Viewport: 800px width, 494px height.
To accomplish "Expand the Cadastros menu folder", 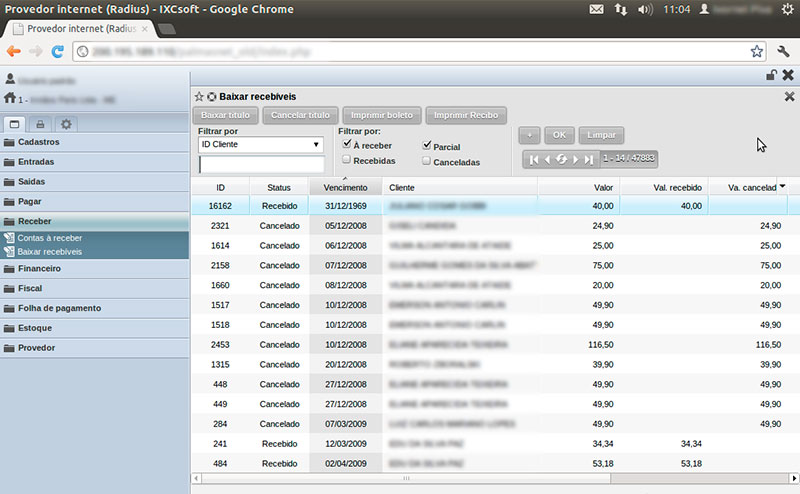I will 94,142.
